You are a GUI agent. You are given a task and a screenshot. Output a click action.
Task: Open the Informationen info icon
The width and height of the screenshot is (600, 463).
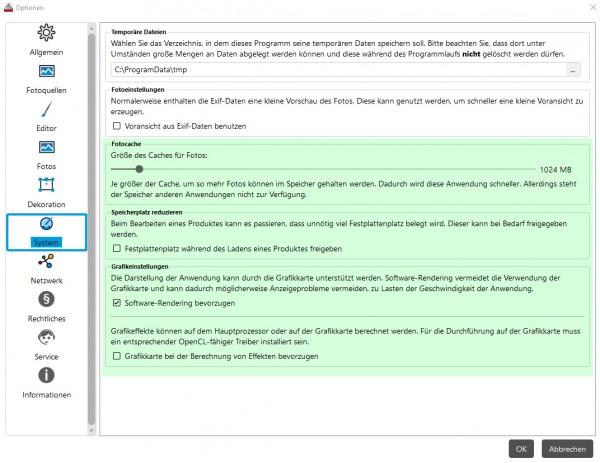point(46,375)
